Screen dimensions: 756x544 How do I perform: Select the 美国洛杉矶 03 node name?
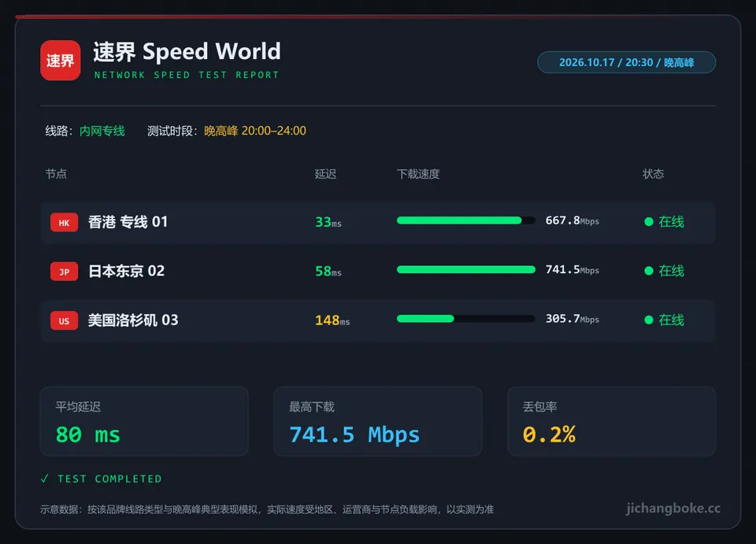tap(133, 320)
